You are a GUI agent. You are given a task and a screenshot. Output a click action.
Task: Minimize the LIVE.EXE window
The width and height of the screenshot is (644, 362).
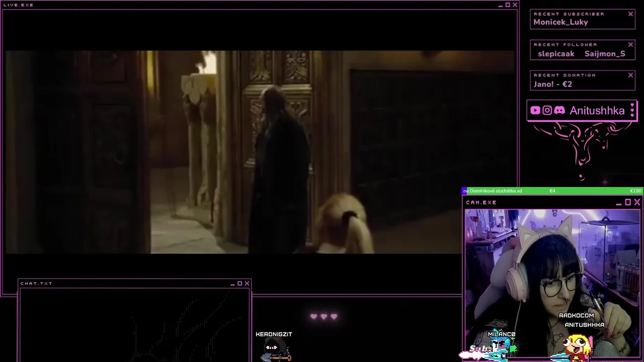[500, 5]
